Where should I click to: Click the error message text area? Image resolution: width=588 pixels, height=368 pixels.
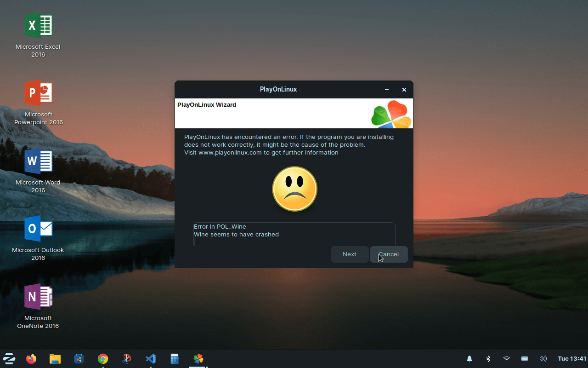[294, 234]
